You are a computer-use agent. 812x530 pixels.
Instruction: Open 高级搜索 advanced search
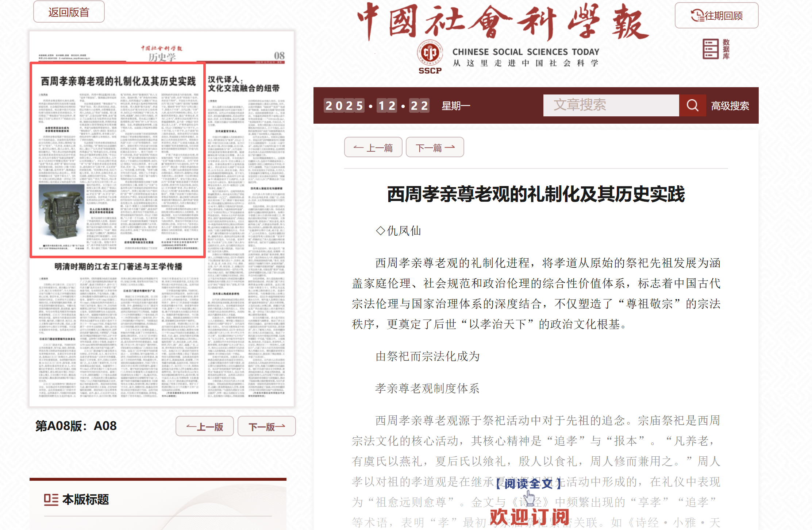(730, 106)
